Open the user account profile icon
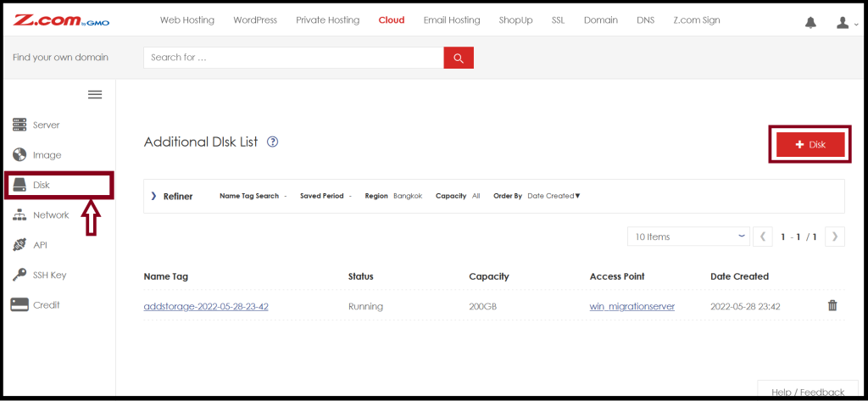Viewport: 868px width, 401px height. [843, 22]
